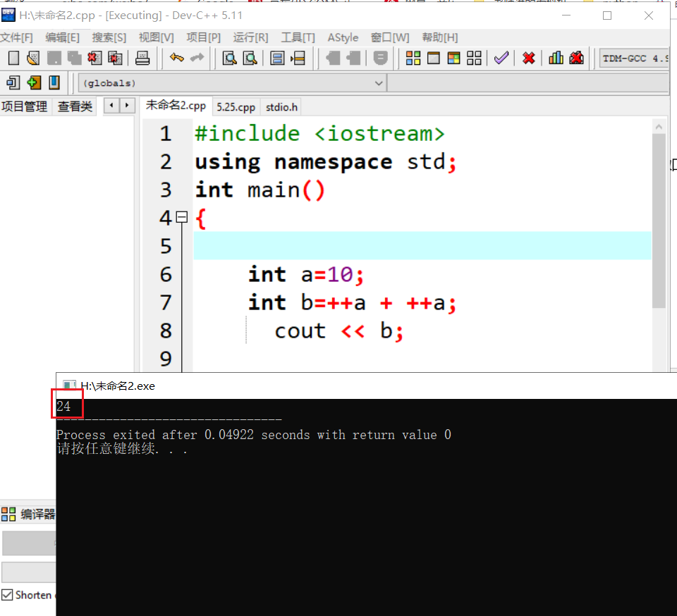Viewport: 677px width, 616px height.
Task: Click the right tab scroll arrow
Action: pos(127,105)
